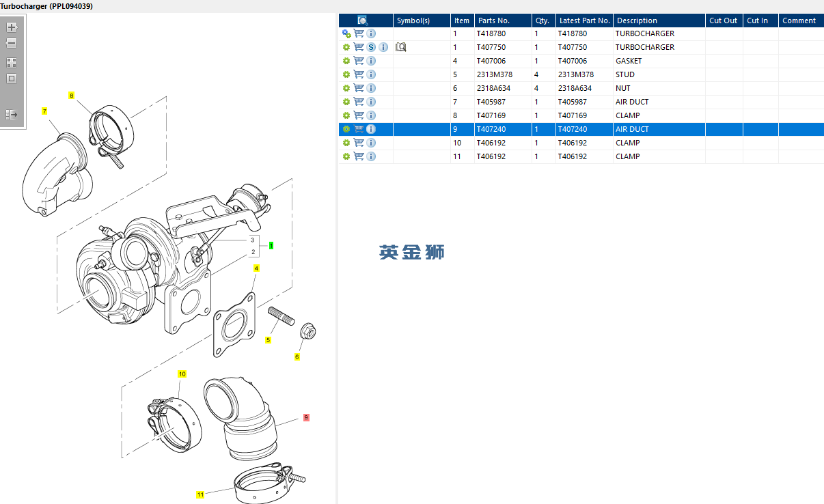Click callout box 3 in diagram
This screenshot has height=504, width=824.
coord(253,240)
